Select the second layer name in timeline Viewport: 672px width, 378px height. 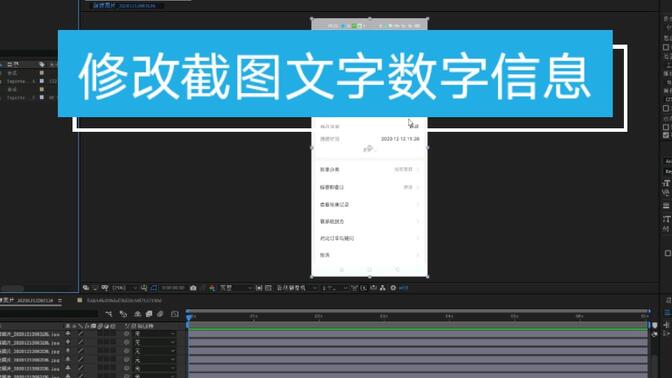pyautogui.click(x=30, y=342)
